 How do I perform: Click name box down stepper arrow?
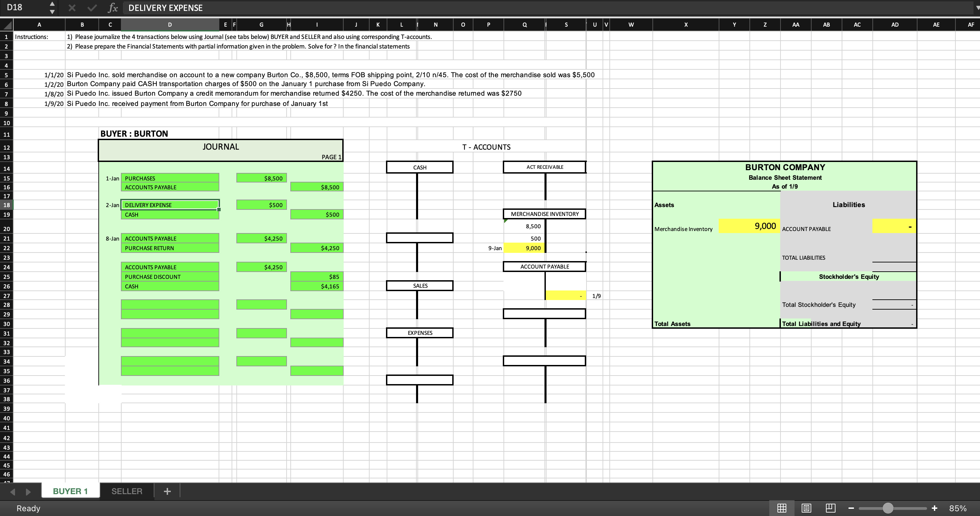(x=52, y=11)
